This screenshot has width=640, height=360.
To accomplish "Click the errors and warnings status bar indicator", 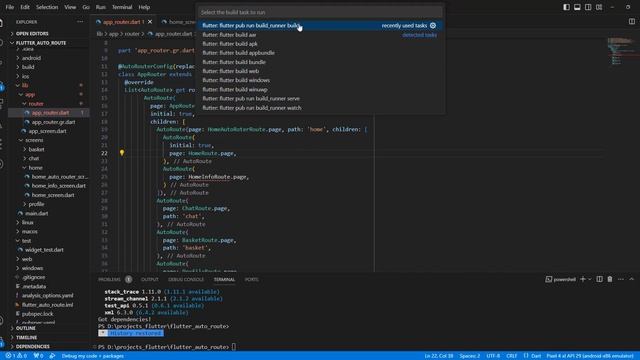I will point(16,356).
